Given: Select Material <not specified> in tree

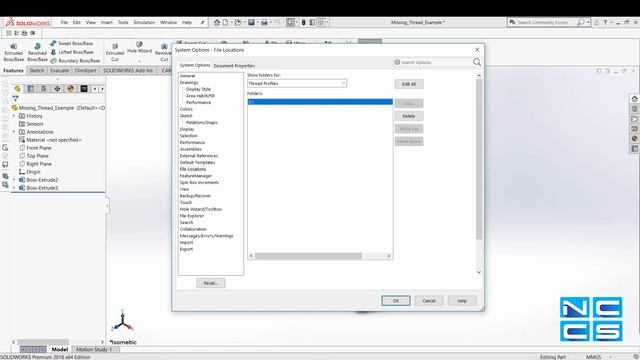Looking at the screenshot, I should click(53, 140).
